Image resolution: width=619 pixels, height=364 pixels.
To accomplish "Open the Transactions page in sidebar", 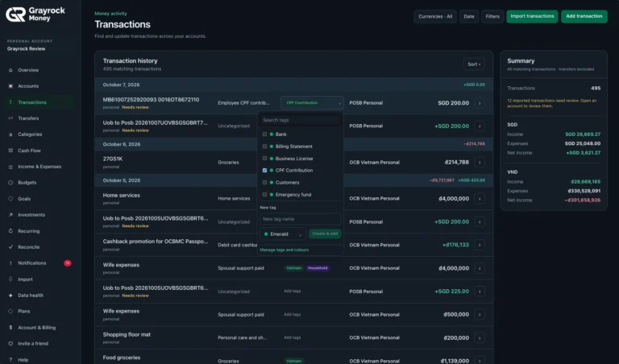I will point(39,102).
